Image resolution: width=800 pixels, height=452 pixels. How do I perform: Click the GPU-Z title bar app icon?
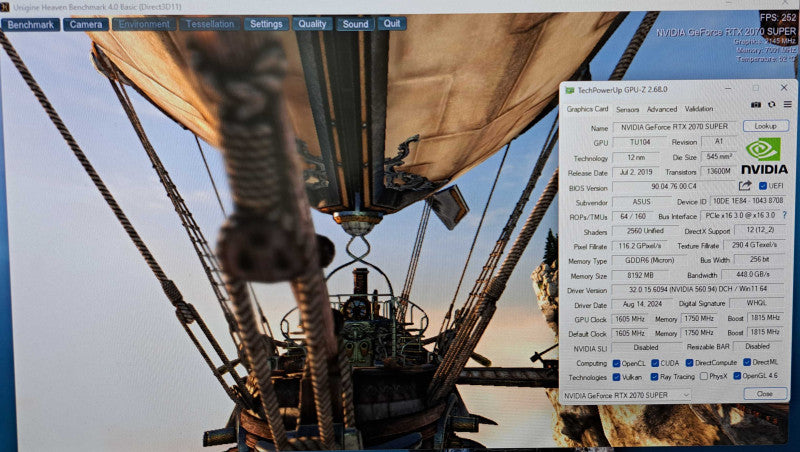pyautogui.click(x=569, y=90)
